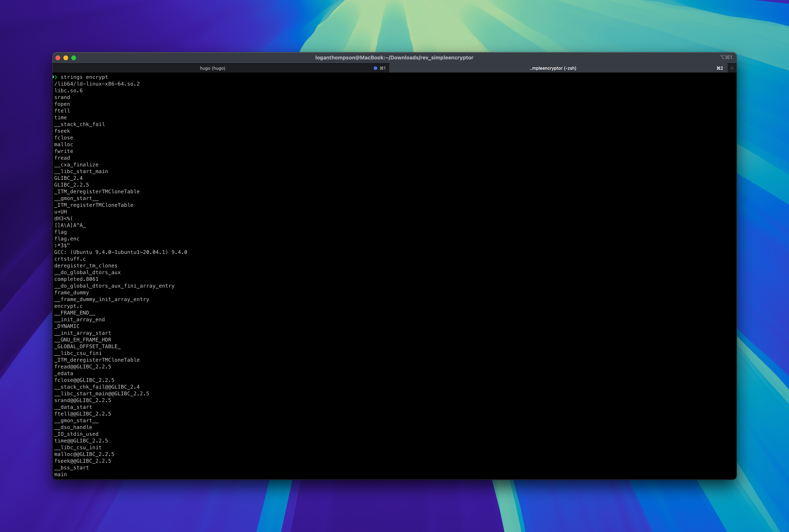Click the '__stack_chk_fail@@GLIBC_2.4' line
Viewport: 789px width, 532px height.
pos(97,387)
